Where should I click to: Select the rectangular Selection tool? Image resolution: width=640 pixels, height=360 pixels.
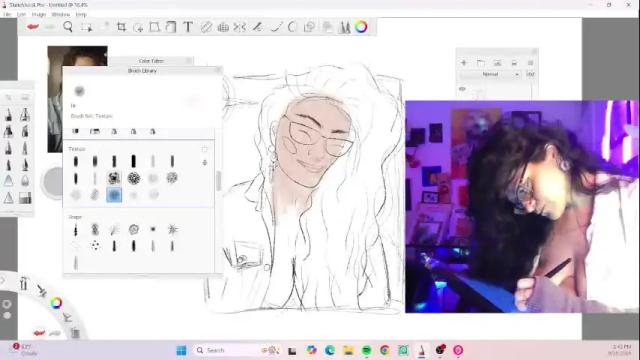[87, 27]
